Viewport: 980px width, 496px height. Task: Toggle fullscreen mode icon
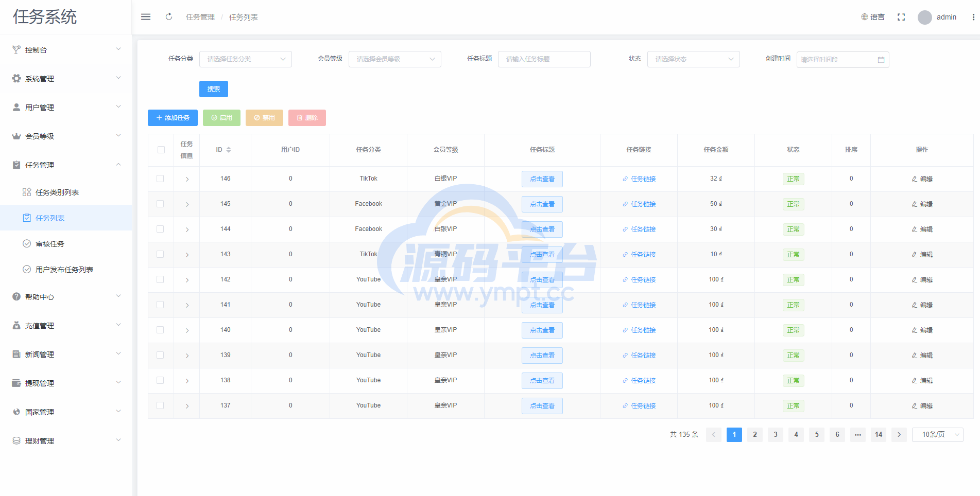point(901,17)
